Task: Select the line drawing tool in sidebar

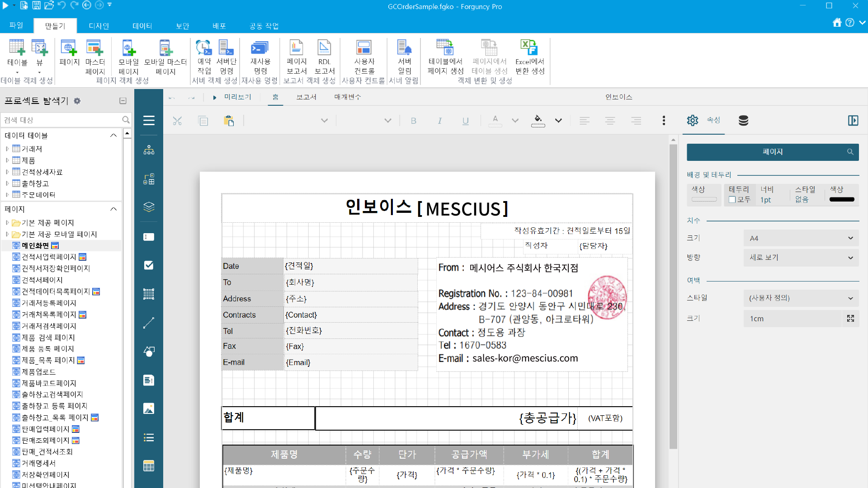Action: pyautogui.click(x=149, y=323)
